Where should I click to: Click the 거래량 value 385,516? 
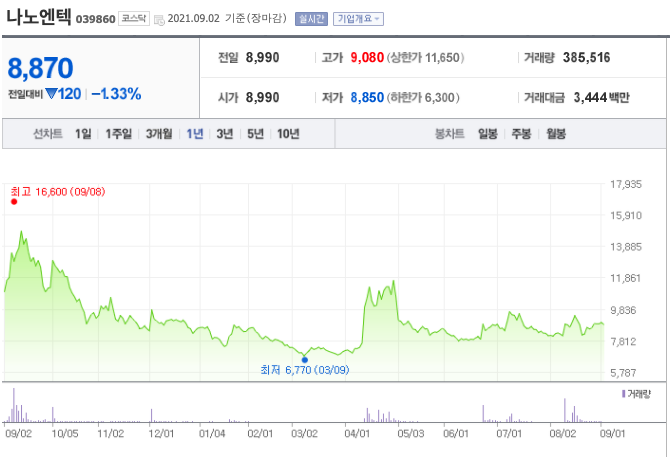(x=586, y=57)
